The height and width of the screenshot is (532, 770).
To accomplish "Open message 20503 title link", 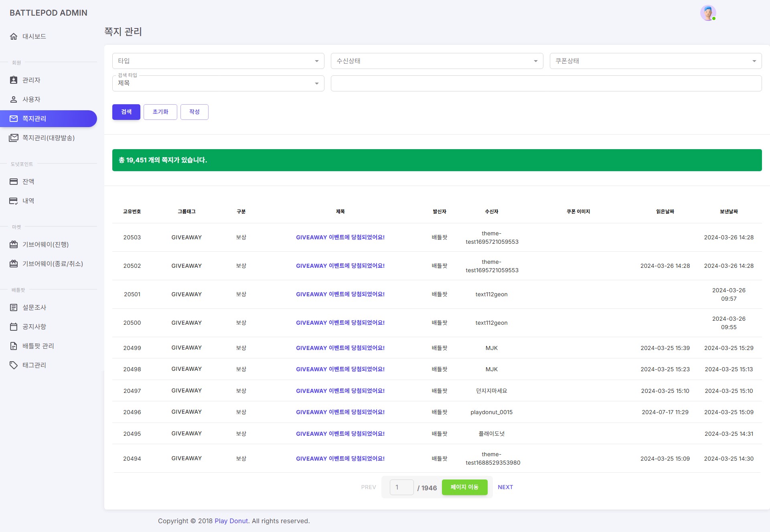I will [340, 237].
